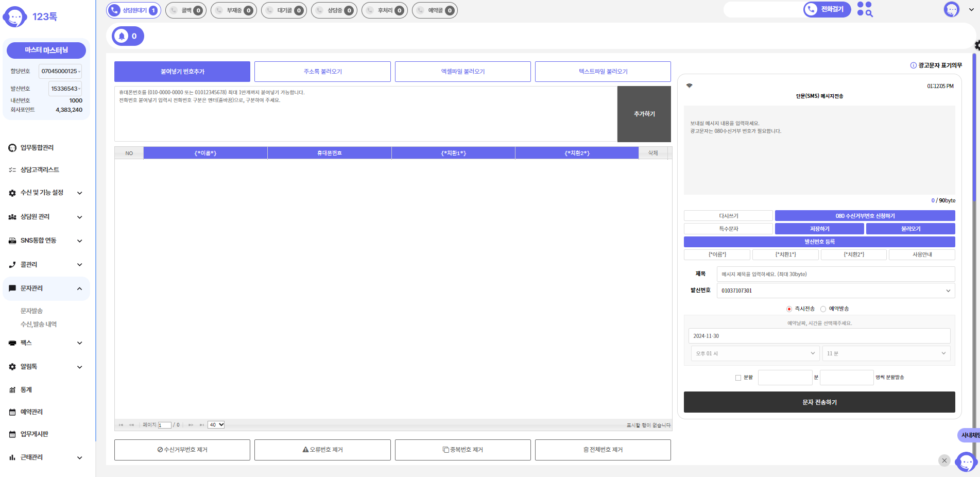The width and height of the screenshot is (980, 477).
Task: Open 수신,발송 내역 submenu item
Action: click(39, 325)
